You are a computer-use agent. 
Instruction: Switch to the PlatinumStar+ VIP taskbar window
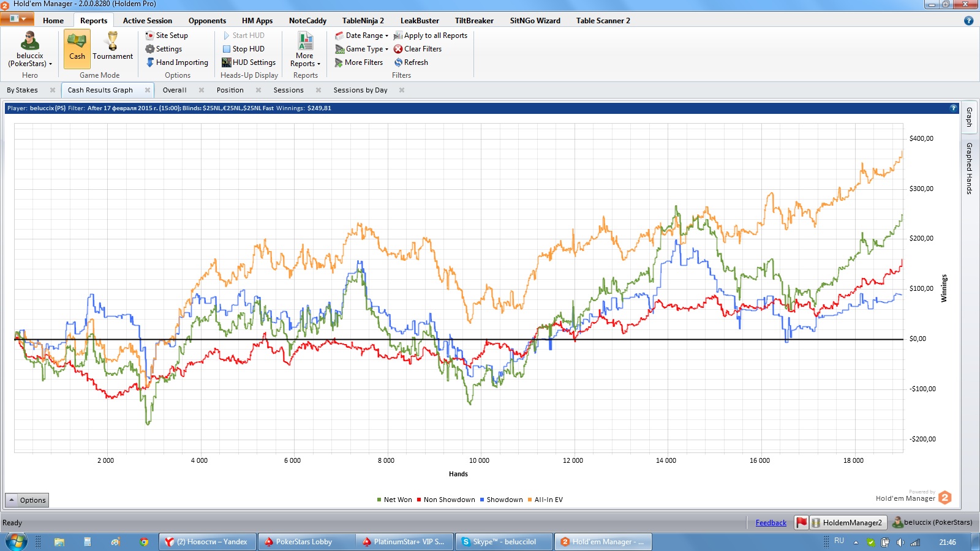coord(405,542)
